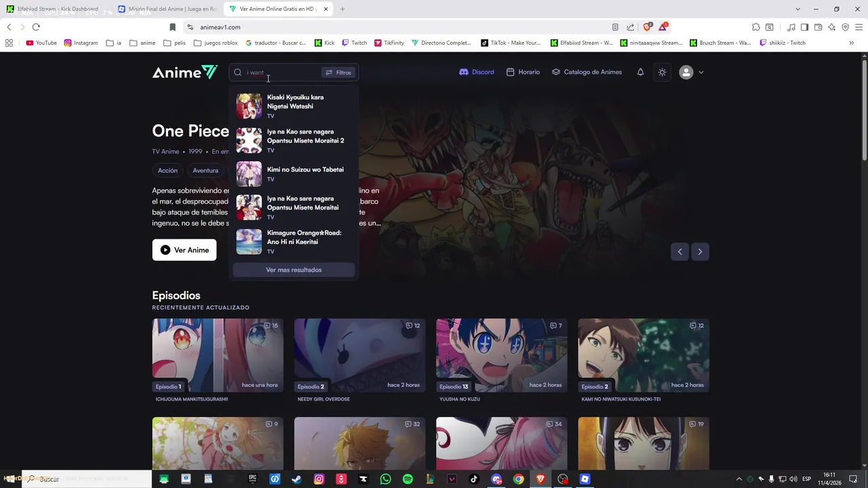The height and width of the screenshot is (488, 868).
Task: Show hidden system tray icons
Action: pos(739,479)
